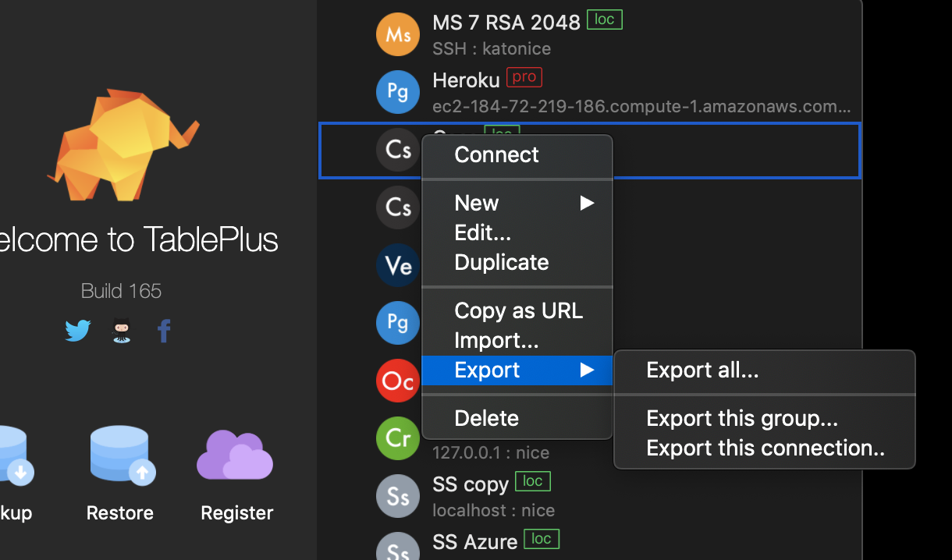Click Duplicate in the context menu

coord(501,262)
